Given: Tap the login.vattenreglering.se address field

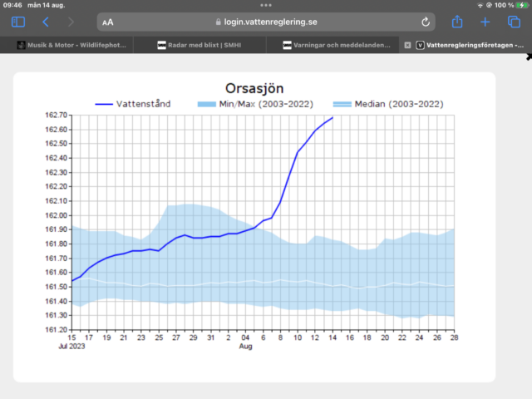Looking at the screenshot, I should 266,22.
